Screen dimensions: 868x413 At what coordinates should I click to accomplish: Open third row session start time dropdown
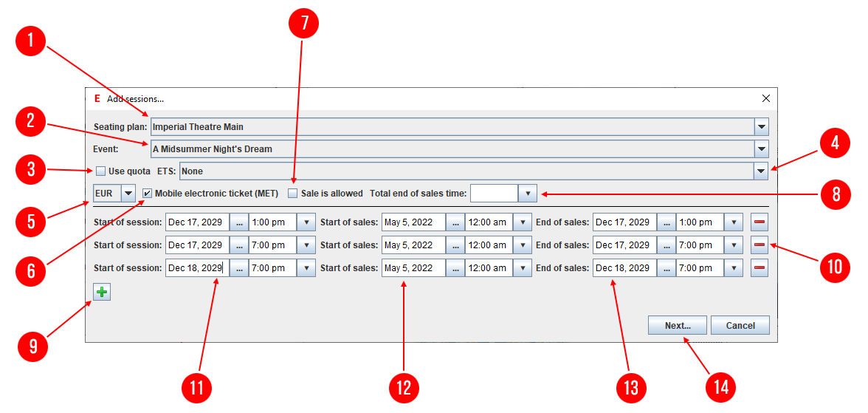(x=306, y=268)
